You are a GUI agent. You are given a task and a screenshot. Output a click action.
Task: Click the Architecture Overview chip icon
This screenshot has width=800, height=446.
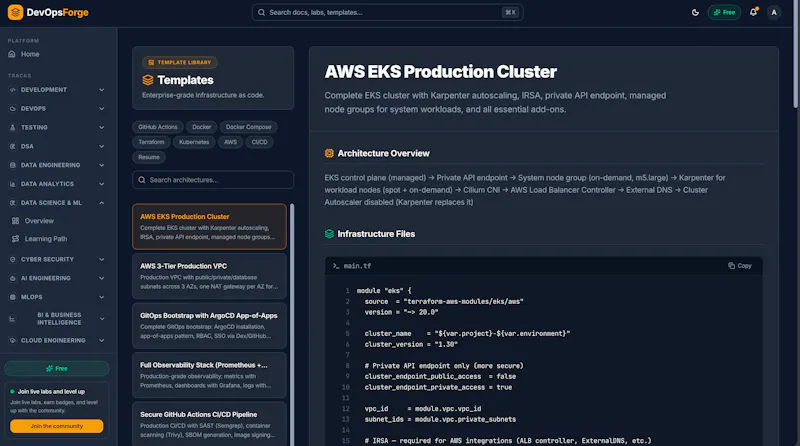tap(329, 154)
